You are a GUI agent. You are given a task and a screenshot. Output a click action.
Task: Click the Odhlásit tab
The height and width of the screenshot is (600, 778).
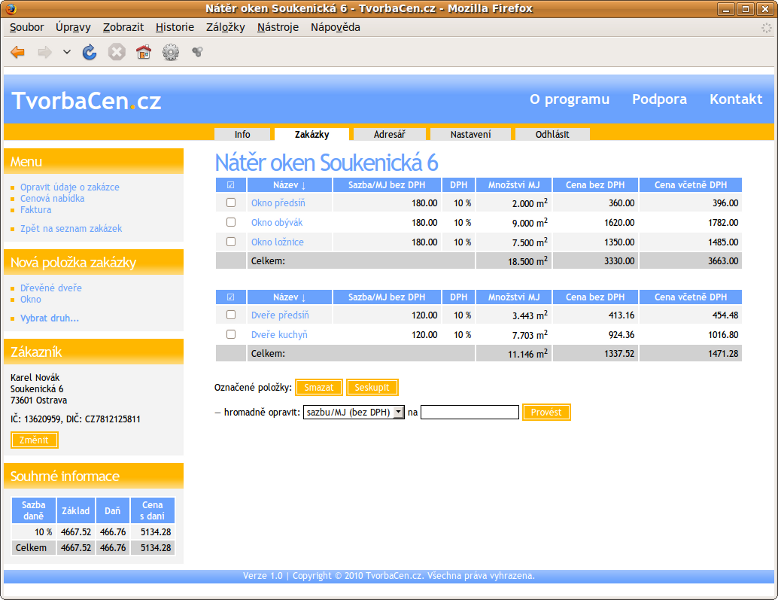tap(552, 134)
